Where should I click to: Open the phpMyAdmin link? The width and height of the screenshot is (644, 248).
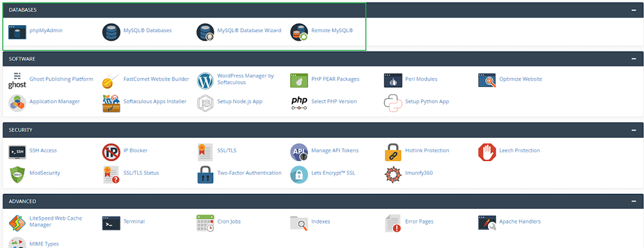click(46, 30)
